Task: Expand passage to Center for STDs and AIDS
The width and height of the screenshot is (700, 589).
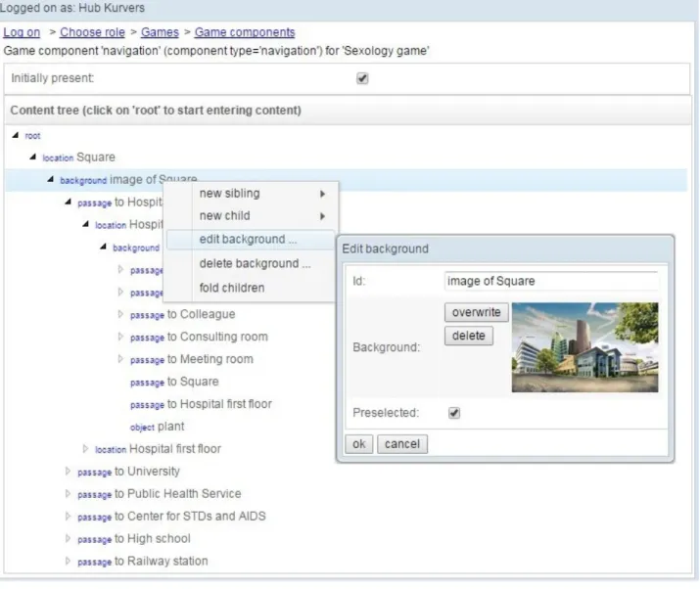Action: 68,517
